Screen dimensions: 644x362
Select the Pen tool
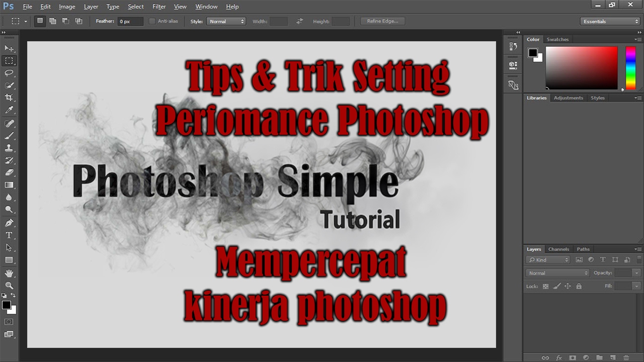point(9,223)
